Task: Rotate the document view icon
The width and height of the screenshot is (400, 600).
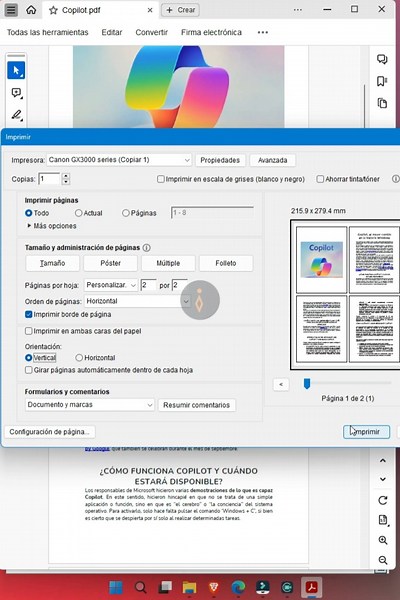Action: click(x=382, y=501)
